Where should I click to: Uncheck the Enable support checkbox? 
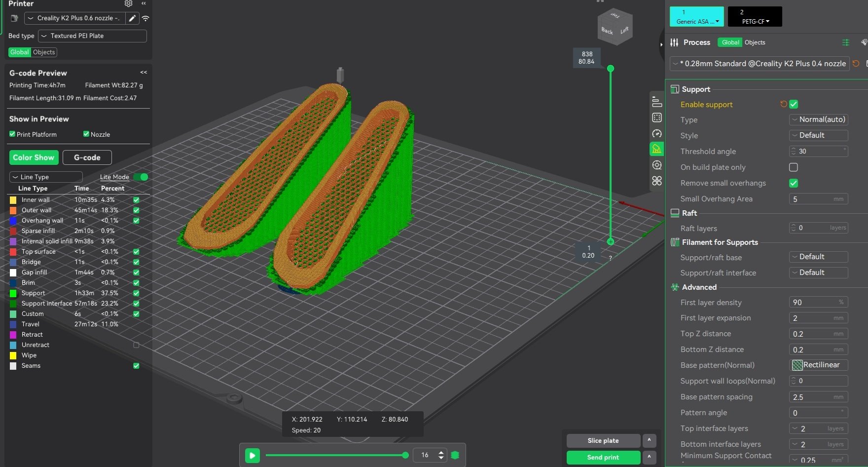pos(794,104)
